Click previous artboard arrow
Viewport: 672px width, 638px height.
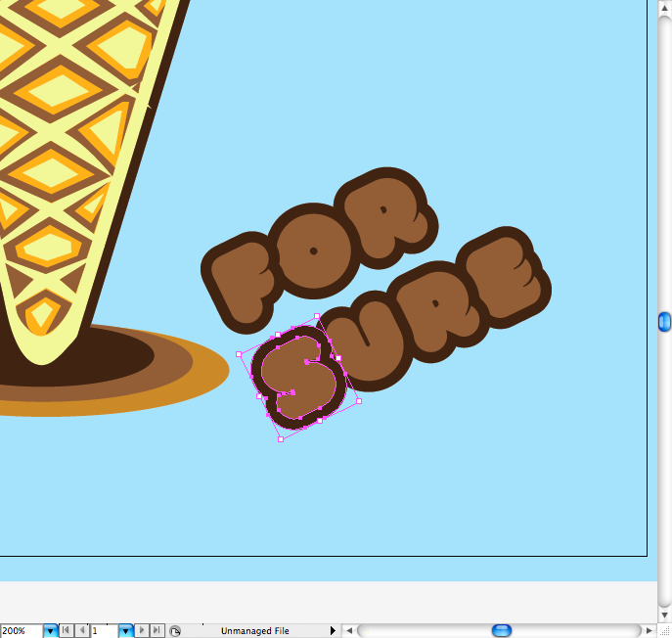pyautogui.click(x=82, y=631)
